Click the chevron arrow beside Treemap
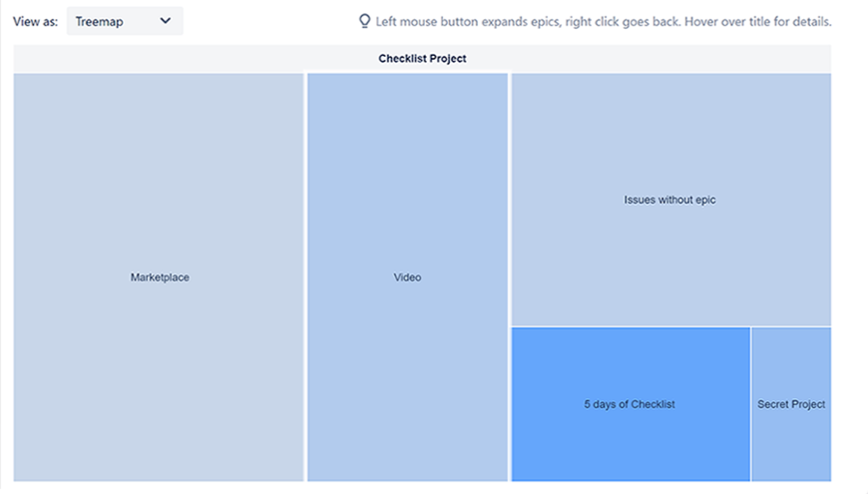 pyautogui.click(x=166, y=21)
